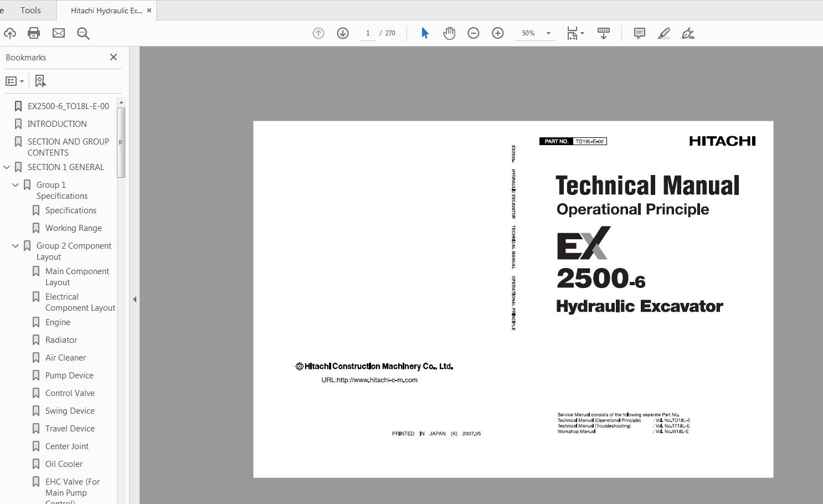Image resolution: width=823 pixels, height=504 pixels.
Task: Click the page number input field
Action: pos(368,33)
